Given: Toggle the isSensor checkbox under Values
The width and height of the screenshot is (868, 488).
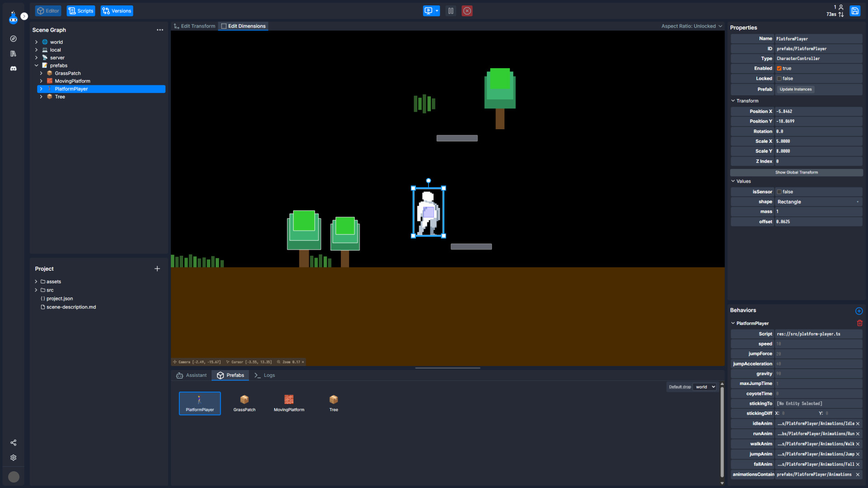Looking at the screenshot, I should click(780, 192).
